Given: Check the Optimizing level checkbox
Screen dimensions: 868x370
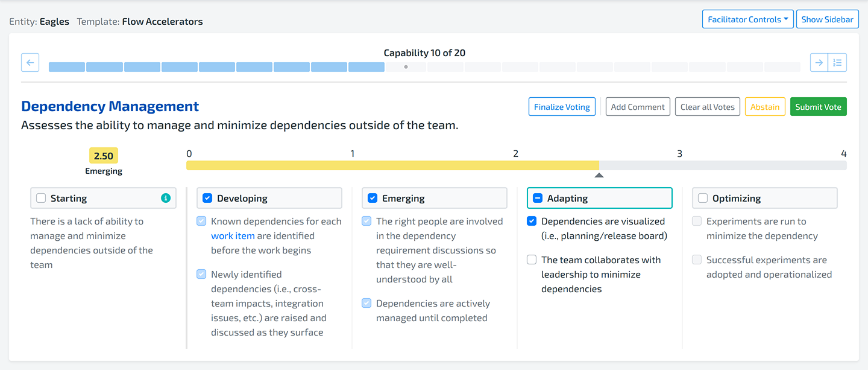Looking at the screenshot, I should pos(703,198).
